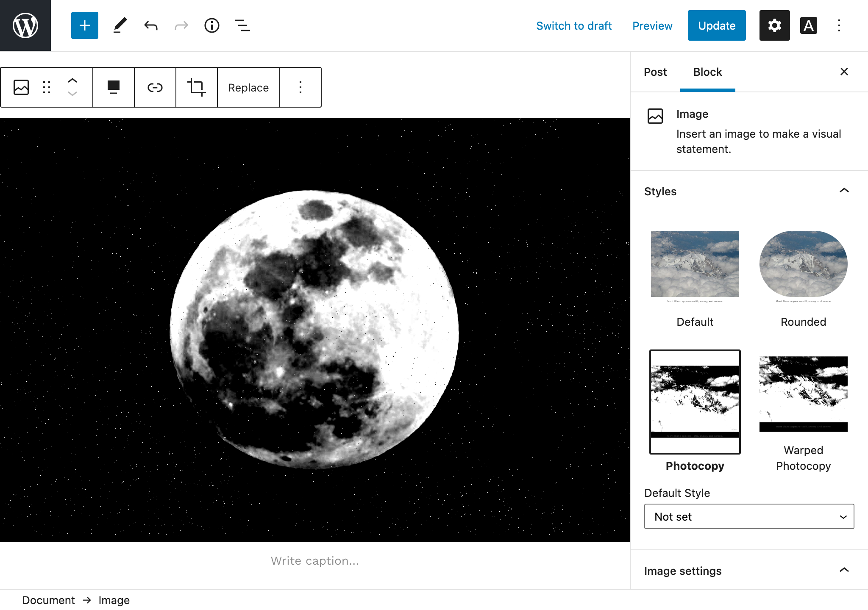Toggle the settings sidebar gear button

point(774,25)
